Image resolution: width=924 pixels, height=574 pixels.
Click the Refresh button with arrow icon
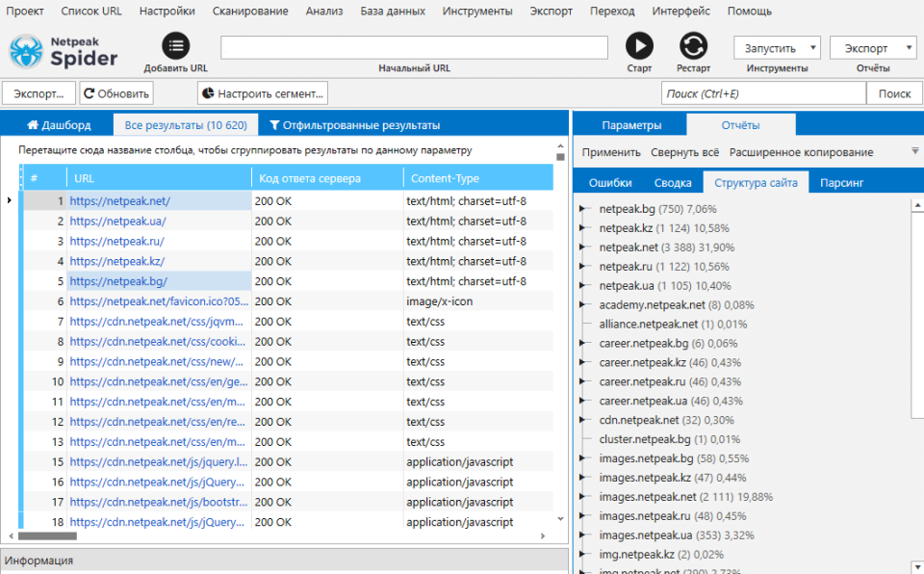(x=116, y=93)
